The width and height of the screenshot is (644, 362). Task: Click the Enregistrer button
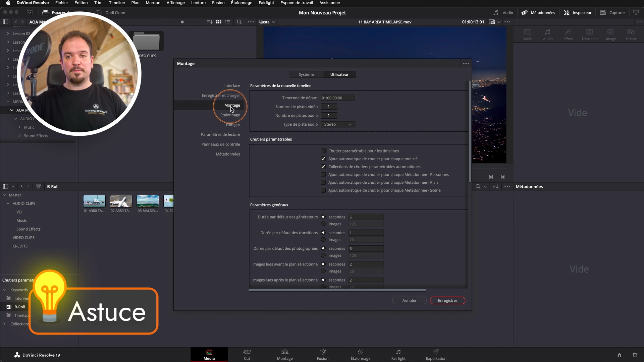coord(447,300)
